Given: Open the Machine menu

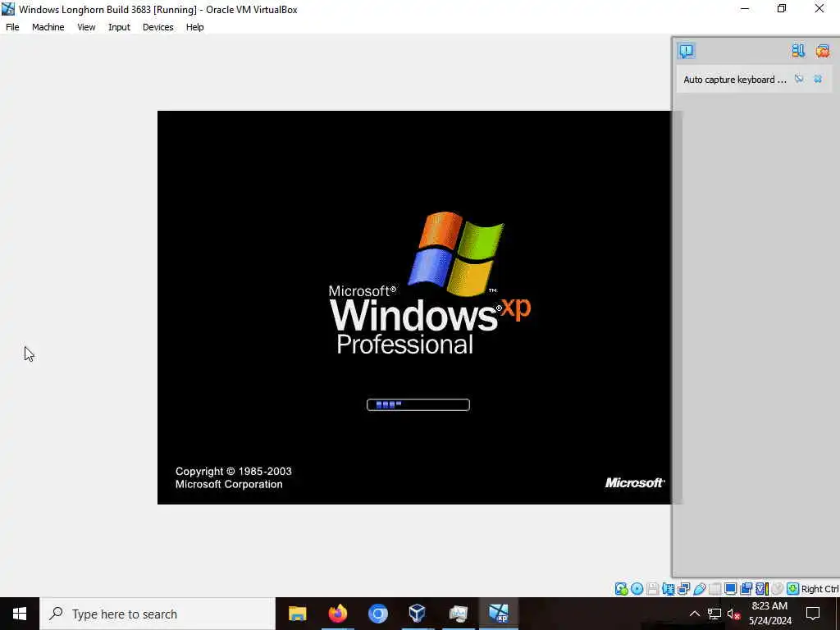Looking at the screenshot, I should pyautogui.click(x=48, y=27).
